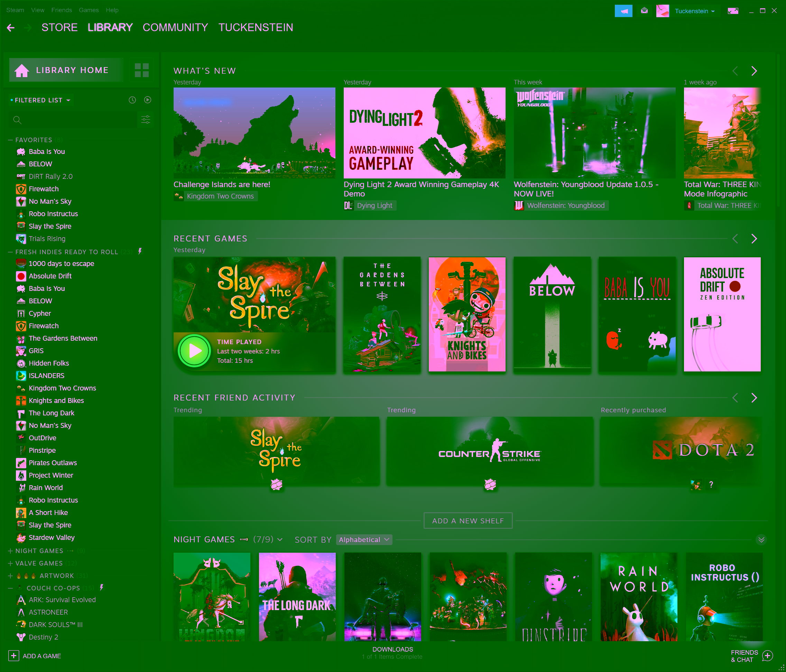Open the BELOW recent game cover
This screenshot has width=786, height=672.
(x=552, y=315)
